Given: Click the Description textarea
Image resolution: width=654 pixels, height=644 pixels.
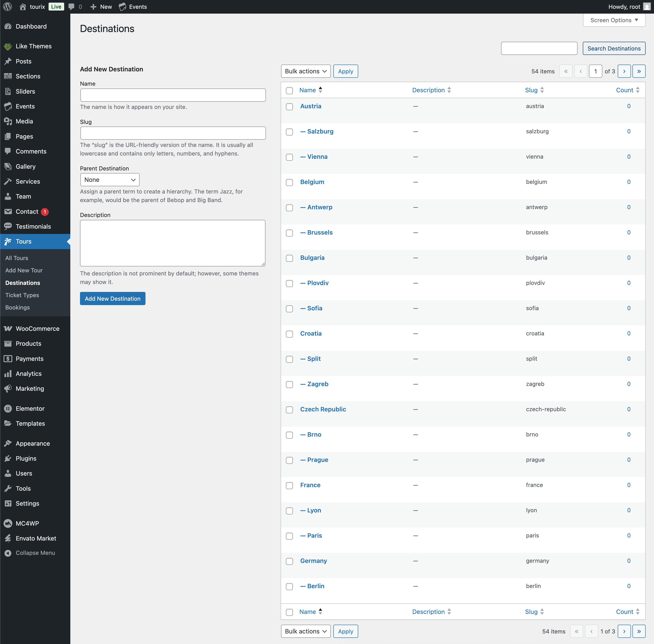Looking at the screenshot, I should (173, 243).
